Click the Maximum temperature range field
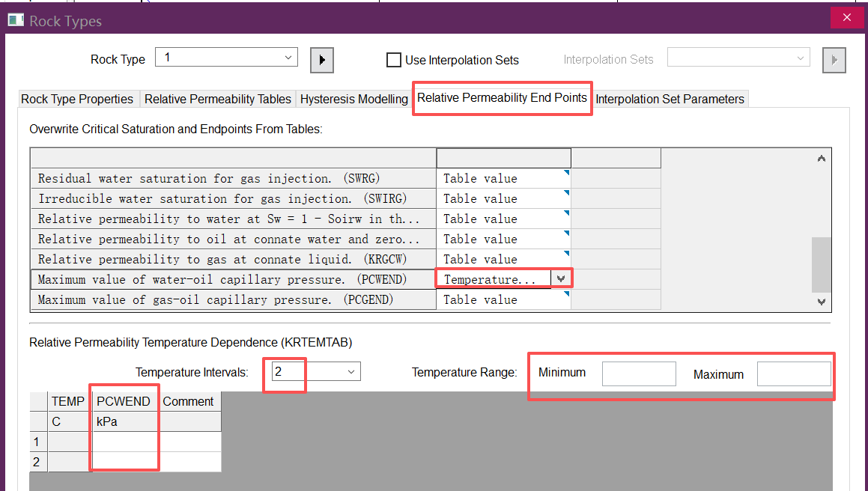 tap(793, 373)
